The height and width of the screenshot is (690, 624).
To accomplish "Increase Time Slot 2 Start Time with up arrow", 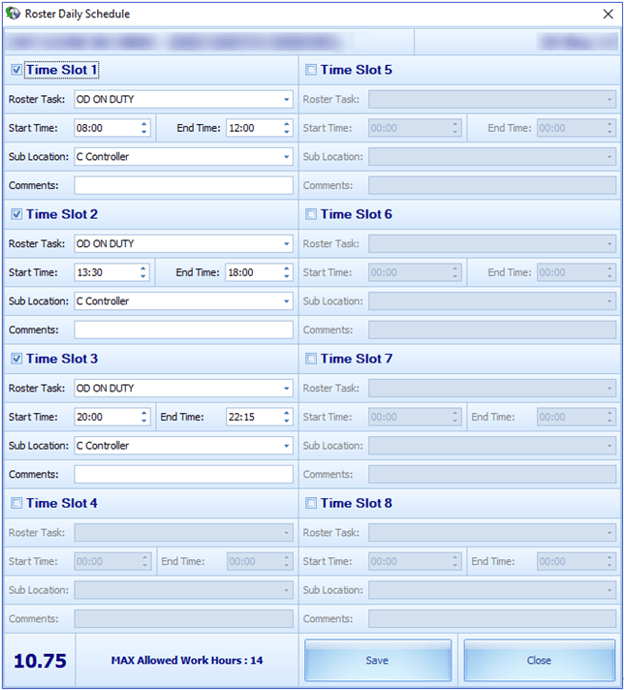I will click(143, 268).
